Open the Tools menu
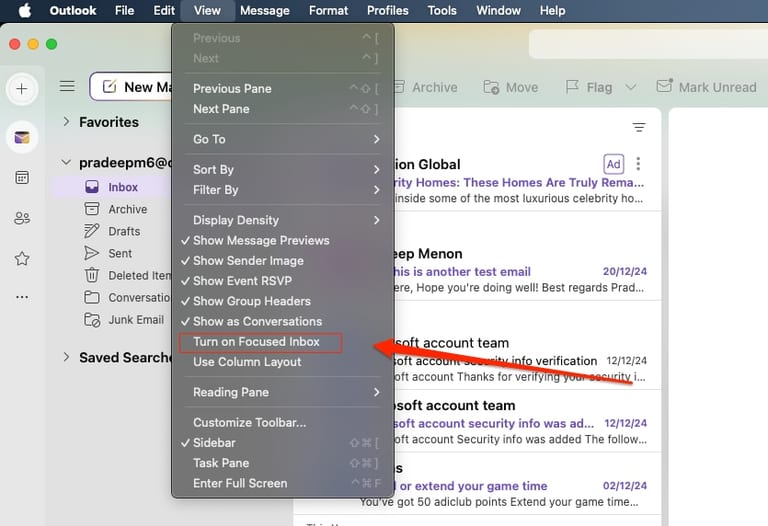The height and width of the screenshot is (526, 768). (x=442, y=10)
